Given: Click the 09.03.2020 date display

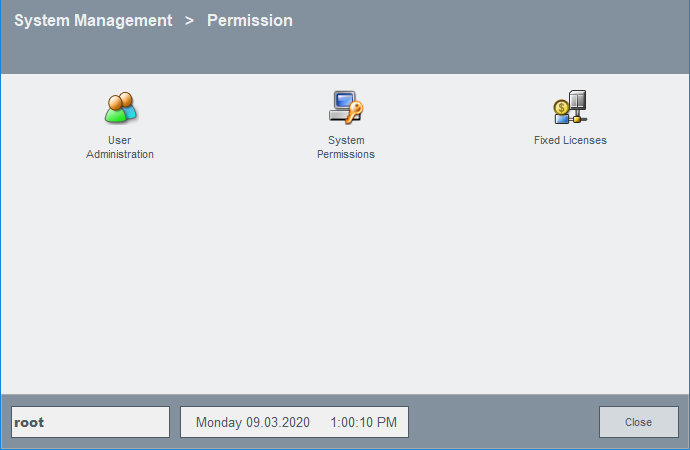Looking at the screenshot, I should point(280,423).
